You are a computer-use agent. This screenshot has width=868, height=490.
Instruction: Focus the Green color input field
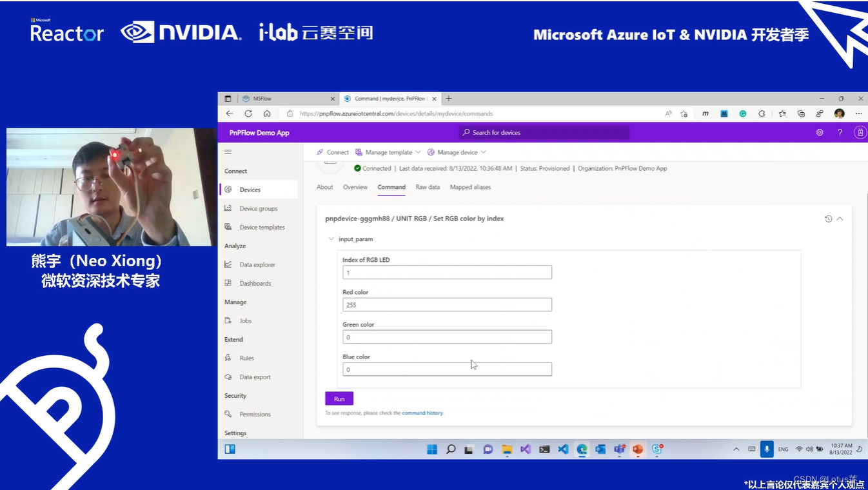coord(447,337)
